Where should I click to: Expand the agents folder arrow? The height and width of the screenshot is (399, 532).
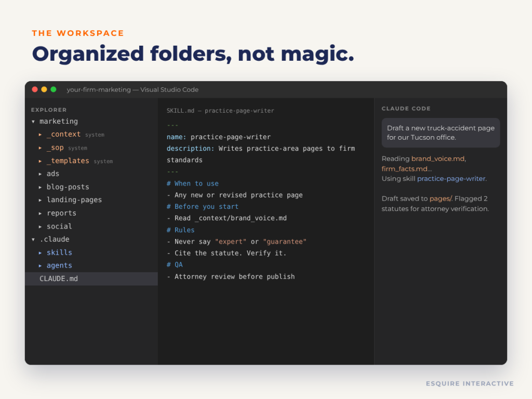click(40, 265)
